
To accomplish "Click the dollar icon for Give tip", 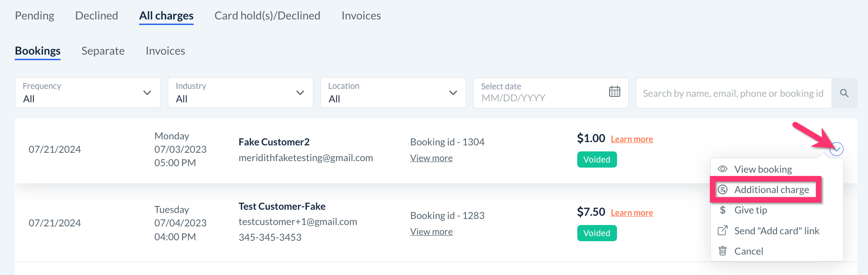I will tap(722, 210).
